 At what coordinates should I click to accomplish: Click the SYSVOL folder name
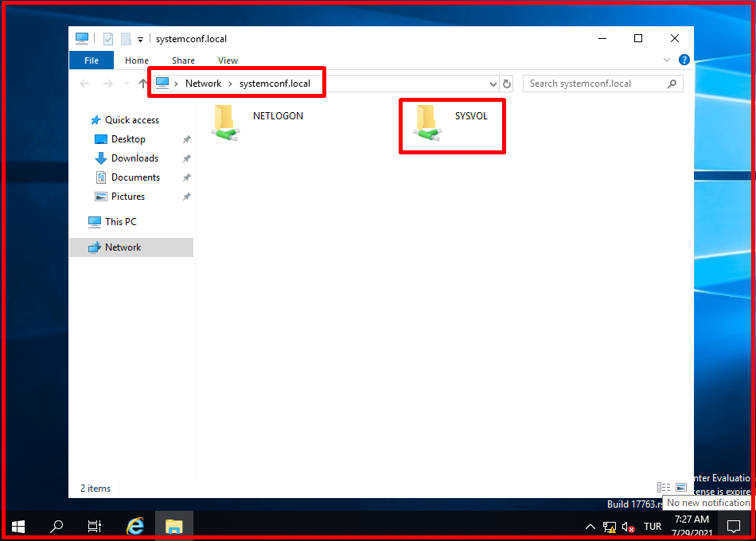[x=471, y=115]
